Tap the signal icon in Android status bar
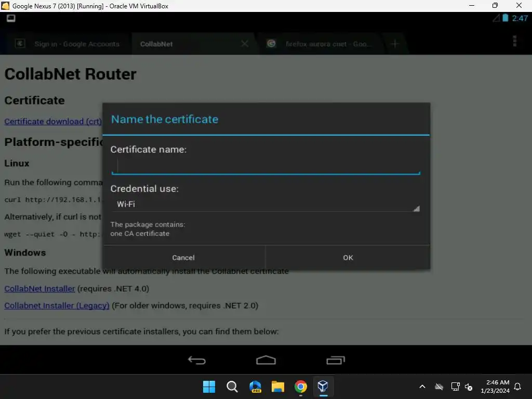The height and width of the screenshot is (399, 532). pyautogui.click(x=496, y=18)
